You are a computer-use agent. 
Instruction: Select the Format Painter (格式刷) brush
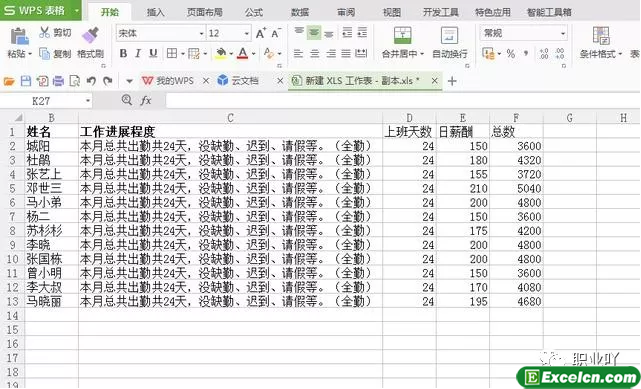[x=90, y=35]
